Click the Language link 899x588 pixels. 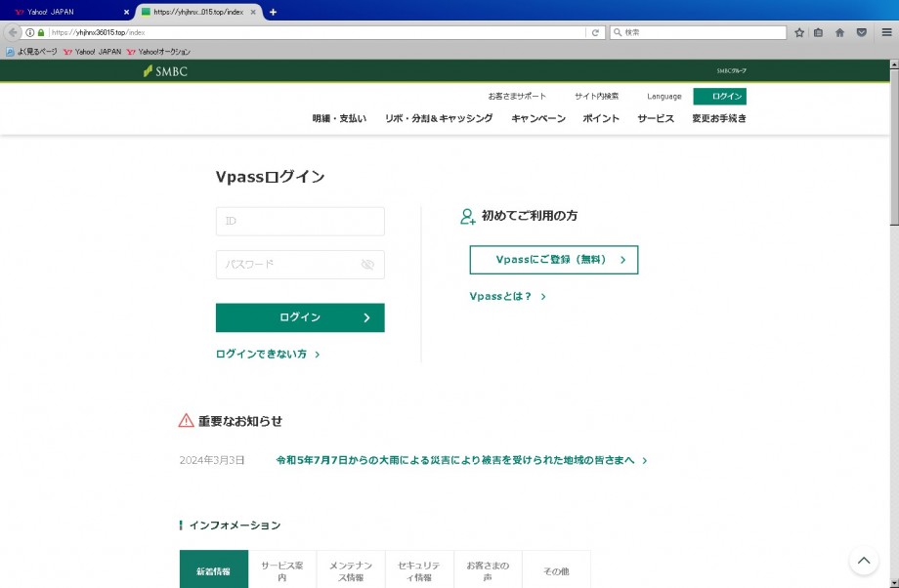click(664, 97)
